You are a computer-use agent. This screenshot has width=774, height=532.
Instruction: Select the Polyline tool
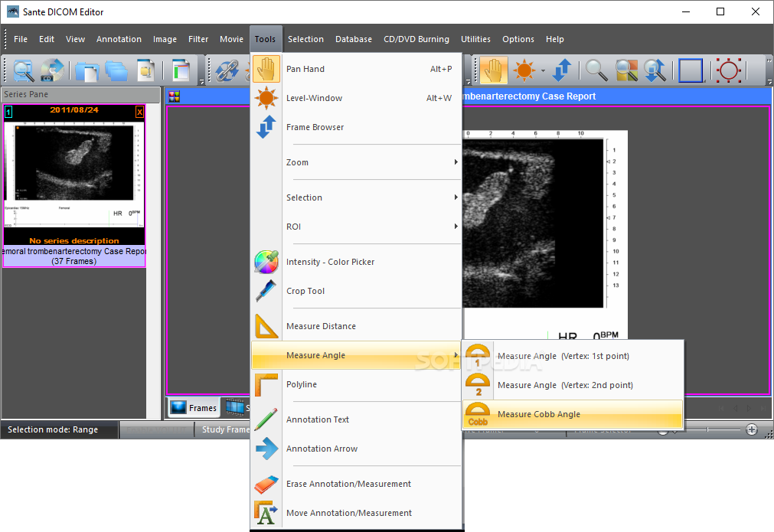[357, 384]
